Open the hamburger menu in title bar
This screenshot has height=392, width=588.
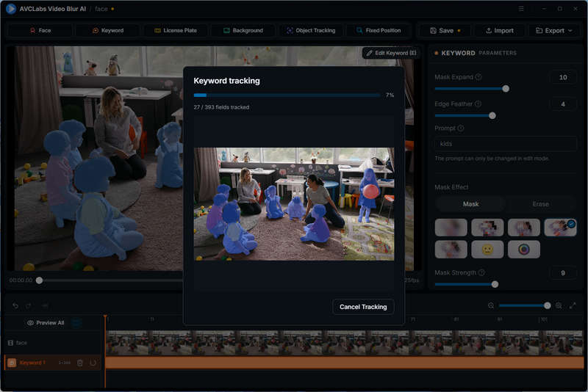[521, 8]
